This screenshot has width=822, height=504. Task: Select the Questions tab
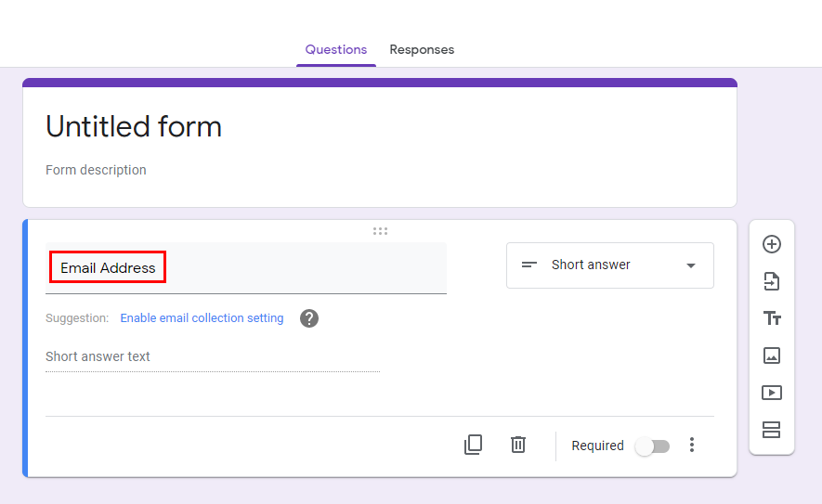pos(336,50)
